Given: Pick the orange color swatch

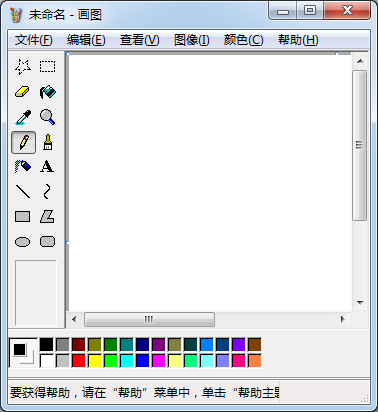Looking at the screenshot, I should 255,361.
